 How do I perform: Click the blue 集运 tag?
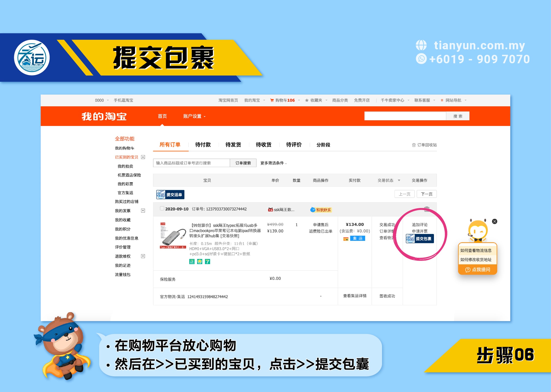pyautogui.click(x=358, y=238)
